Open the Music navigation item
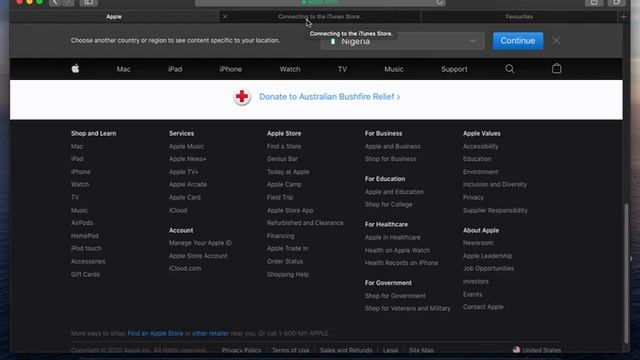 (x=393, y=69)
